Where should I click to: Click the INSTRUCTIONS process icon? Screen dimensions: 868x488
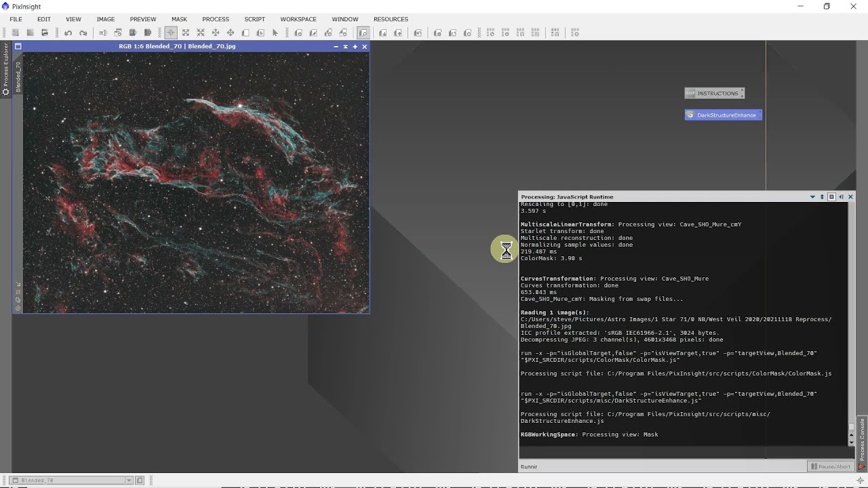(x=714, y=94)
